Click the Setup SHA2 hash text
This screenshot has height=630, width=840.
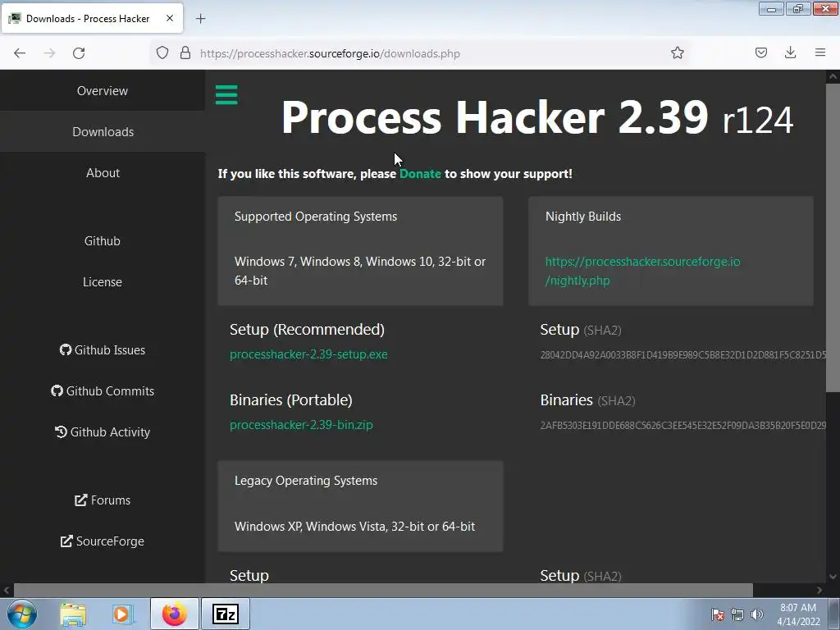click(x=683, y=354)
